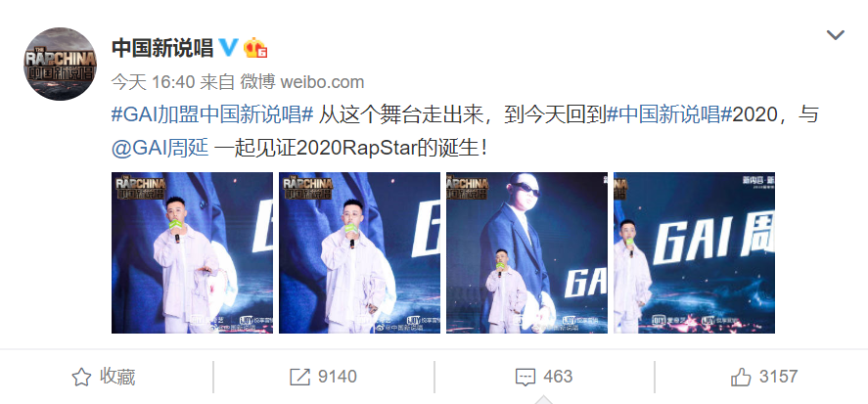868x404 pixels.
Task: Open the RAP CHINA profile avatar
Action: click(61, 65)
